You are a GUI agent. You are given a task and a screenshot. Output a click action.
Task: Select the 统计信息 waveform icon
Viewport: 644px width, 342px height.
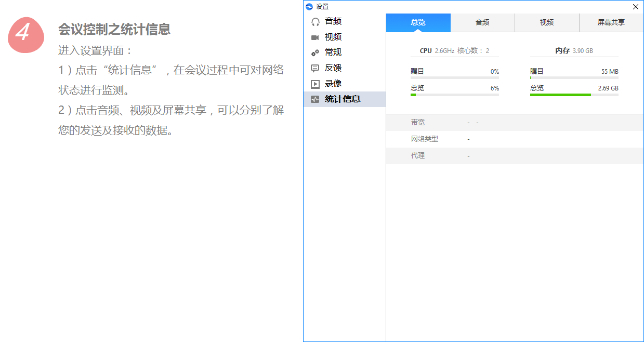click(x=316, y=99)
